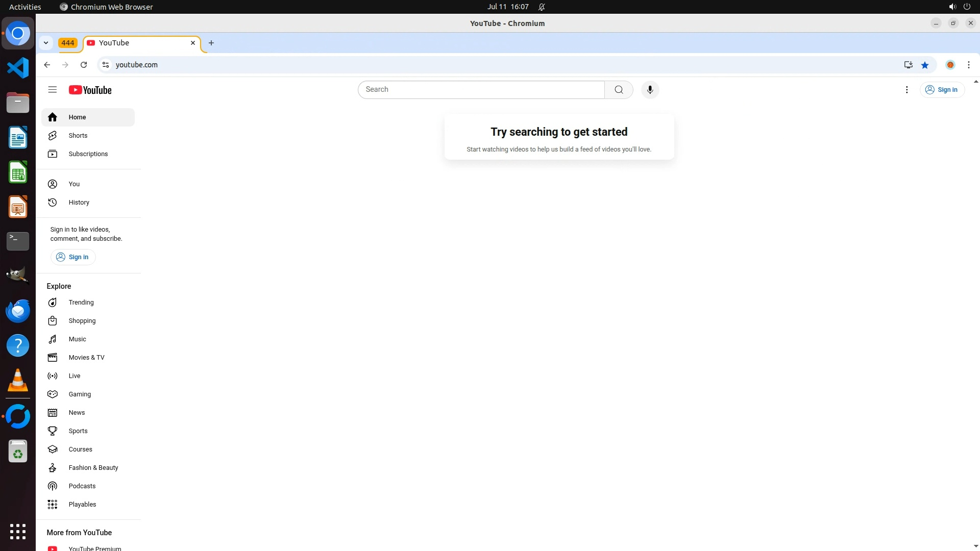Image resolution: width=980 pixels, height=551 pixels.
Task: Toggle notifications bell in top bar
Action: coord(542,7)
